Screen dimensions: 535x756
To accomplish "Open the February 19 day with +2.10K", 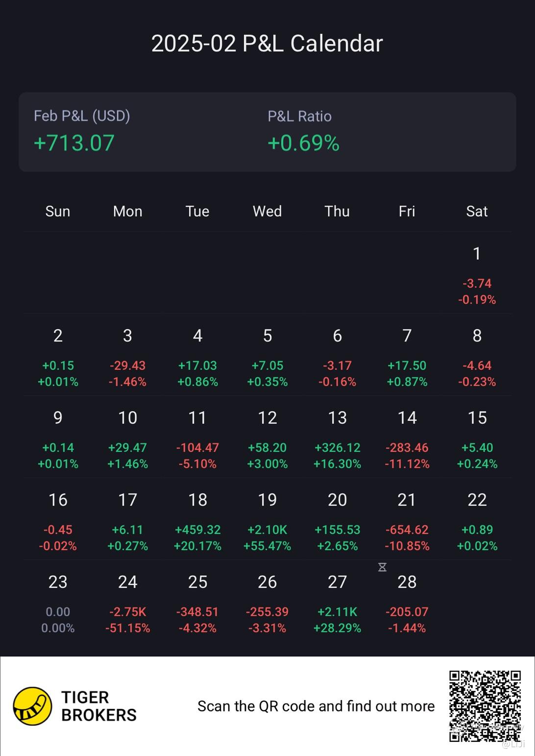I will (x=267, y=521).
